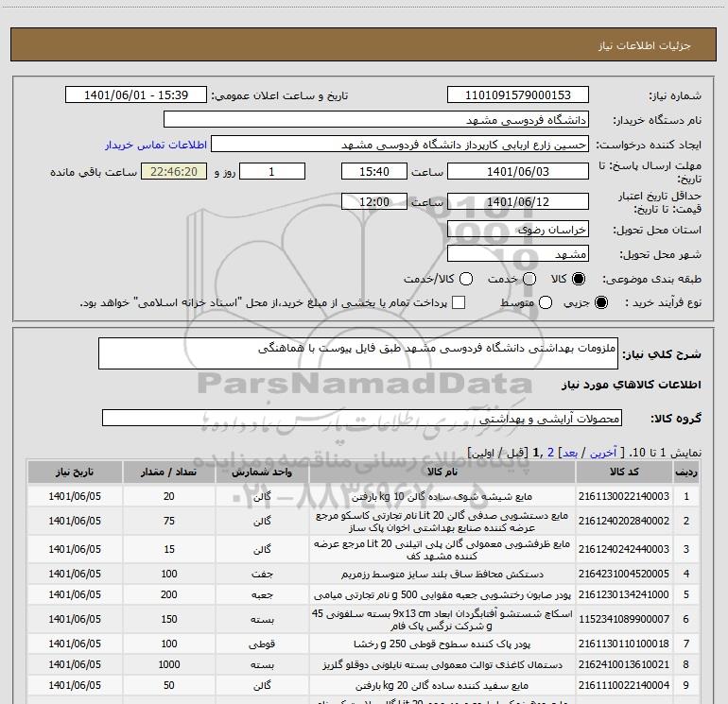728x704 pixels.
Task: Click unit جفت in row 4
Action: pyautogui.click(x=262, y=574)
